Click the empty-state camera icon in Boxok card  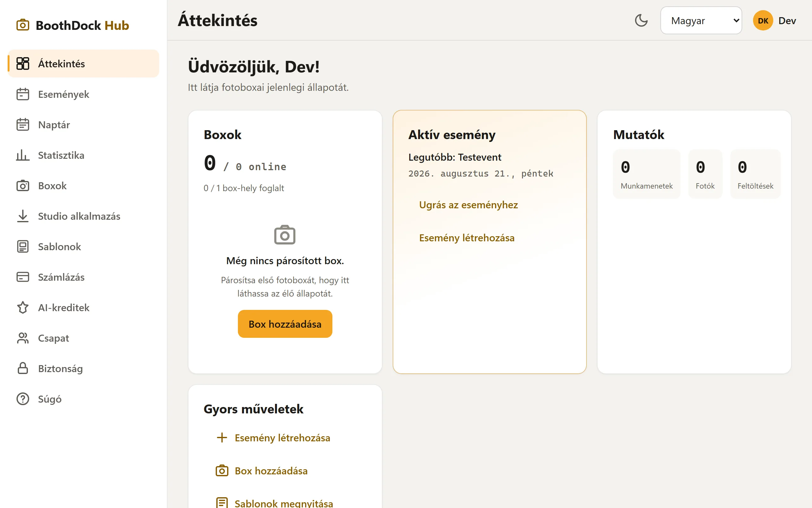[x=285, y=235]
